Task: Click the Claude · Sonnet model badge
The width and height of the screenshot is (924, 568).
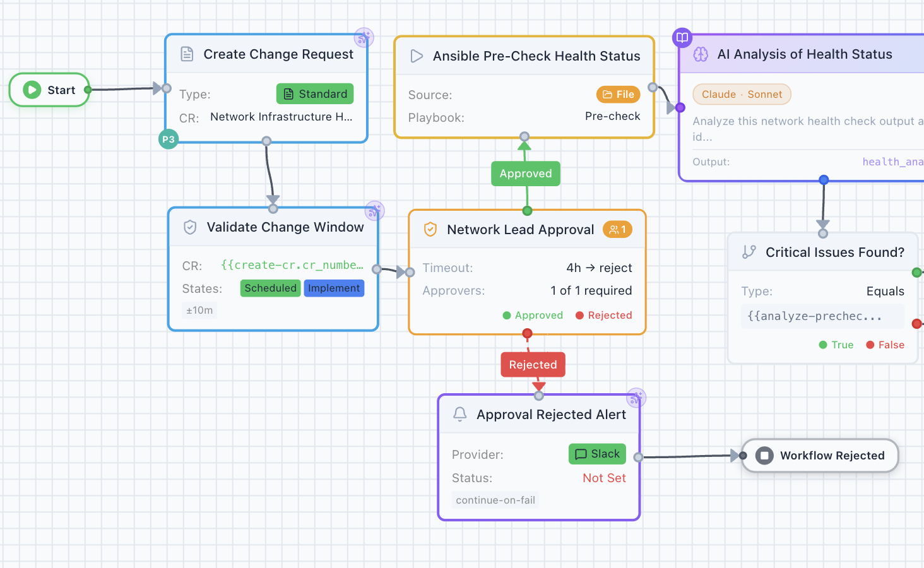Action: (742, 94)
